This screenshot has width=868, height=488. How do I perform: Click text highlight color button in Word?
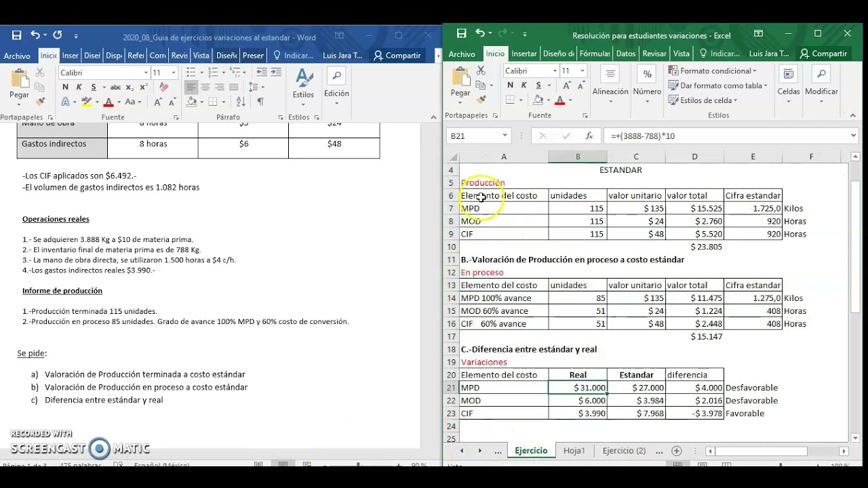(x=86, y=102)
